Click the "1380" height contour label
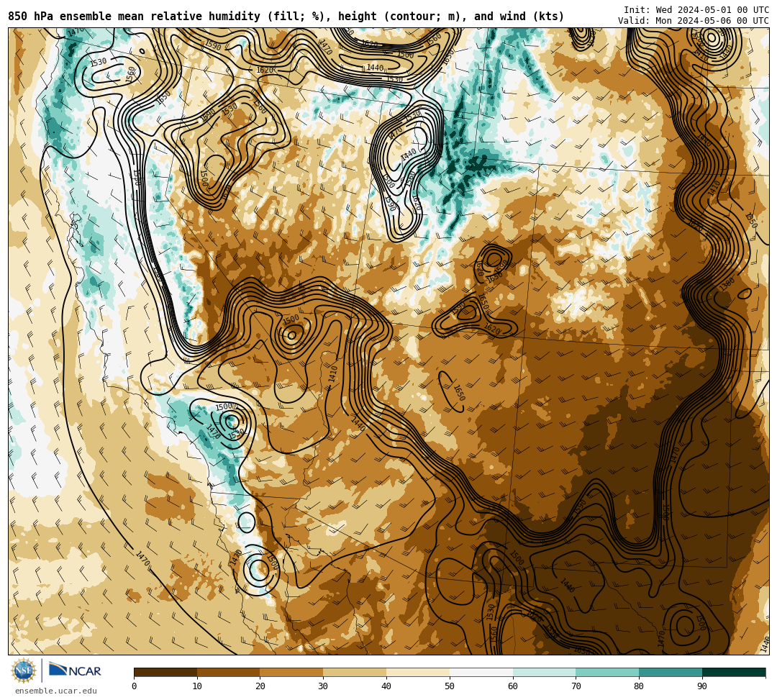 click(726, 285)
